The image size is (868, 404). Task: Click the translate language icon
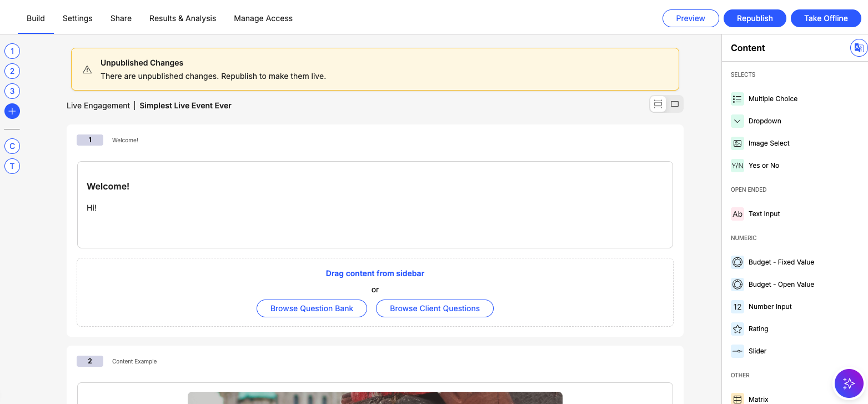(x=859, y=48)
